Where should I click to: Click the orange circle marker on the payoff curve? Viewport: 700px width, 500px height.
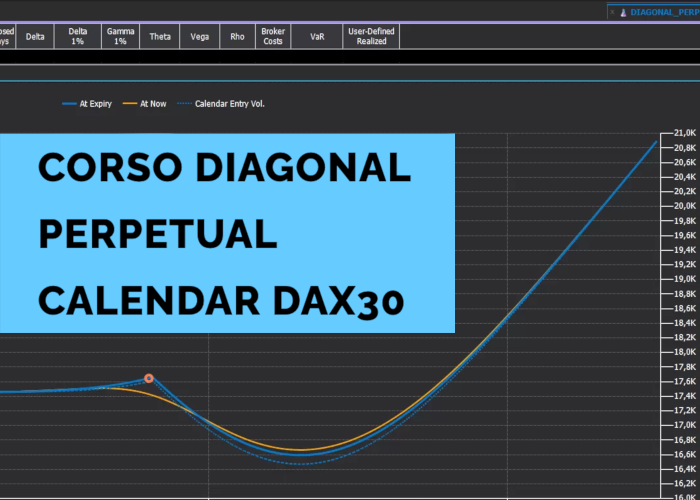click(x=149, y=379)
